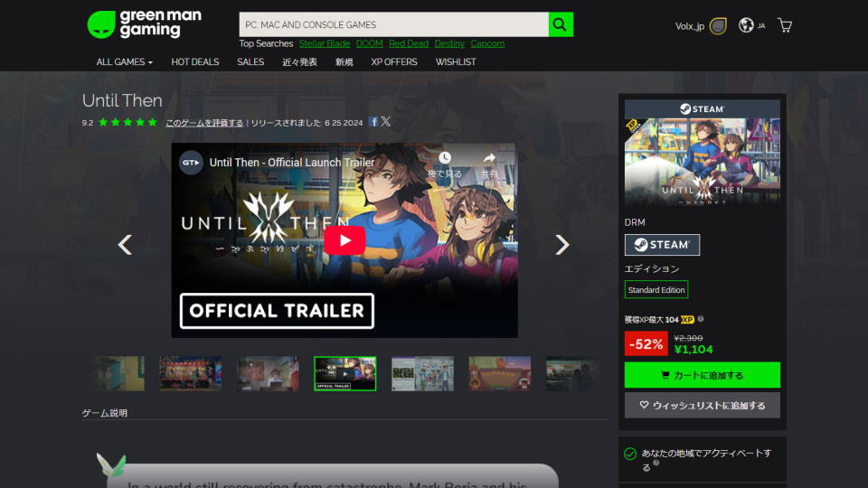Open the WISHLIST menu item
Screen dimensions: 868x488
[x=456, y=62]
